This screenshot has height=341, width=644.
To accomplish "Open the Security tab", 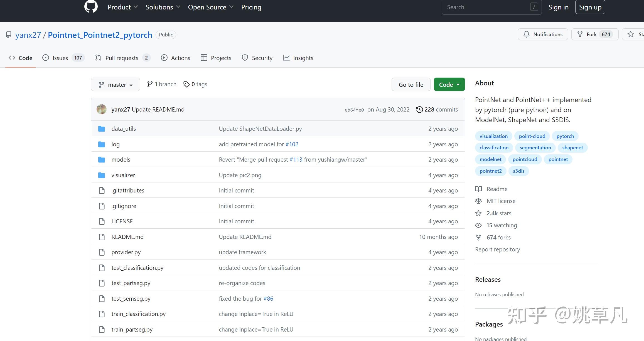I will pyautogui.click(x=257, y=58).
